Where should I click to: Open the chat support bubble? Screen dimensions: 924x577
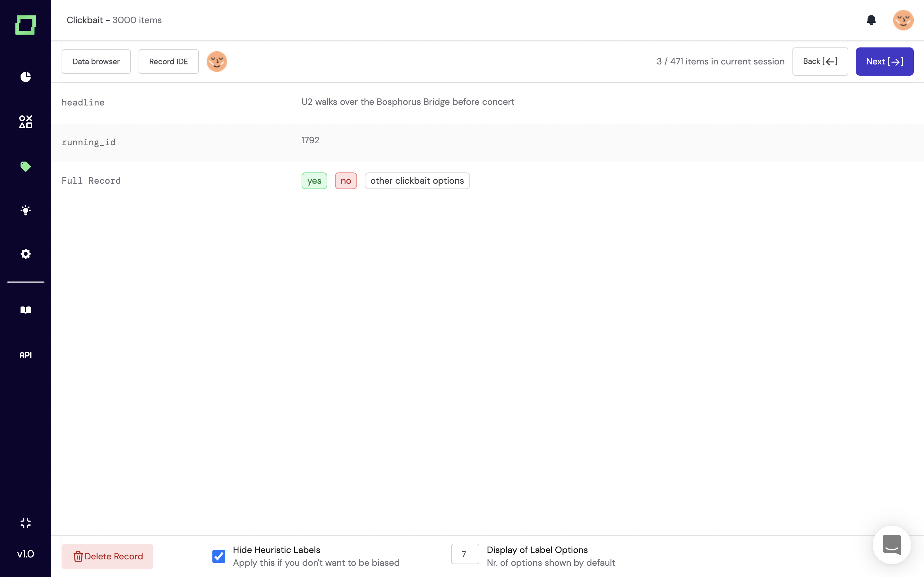[892, 545]
